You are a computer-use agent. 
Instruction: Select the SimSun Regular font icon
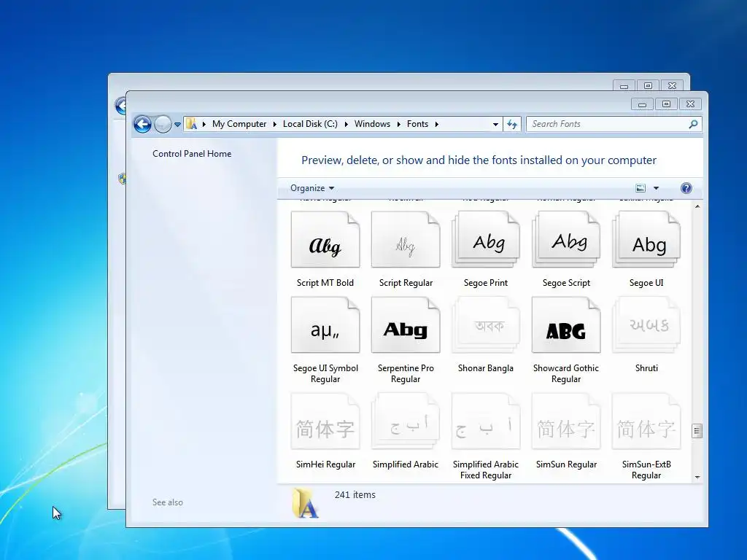tap(566, 421)
